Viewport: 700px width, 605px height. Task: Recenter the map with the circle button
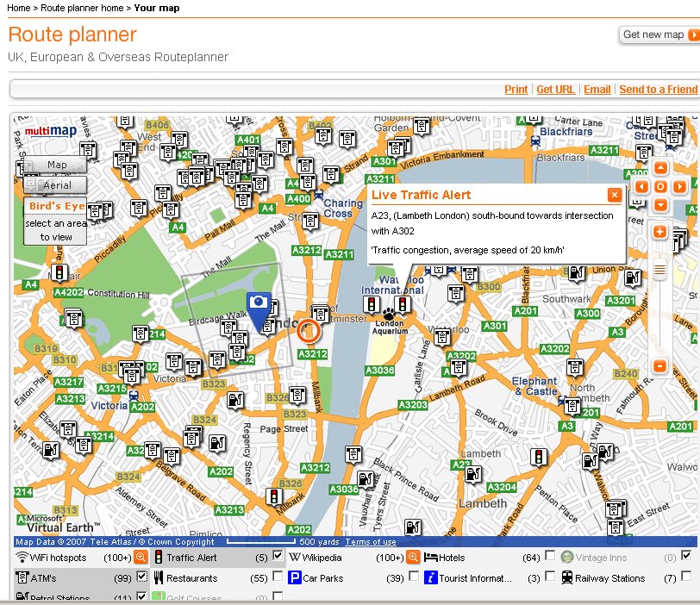point(660,186)
